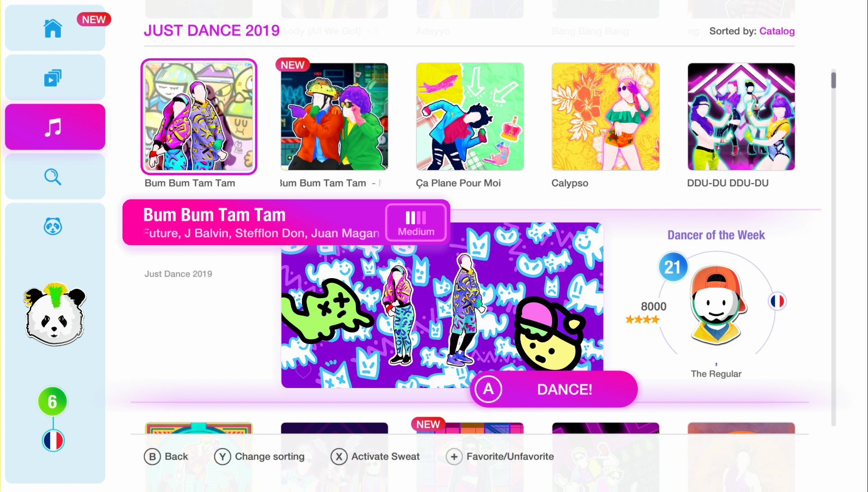This screenshot has height=492, width=868.
Task: Select the DDU-DU DDU-DU song cover
Action: click(x=741, y=117)
